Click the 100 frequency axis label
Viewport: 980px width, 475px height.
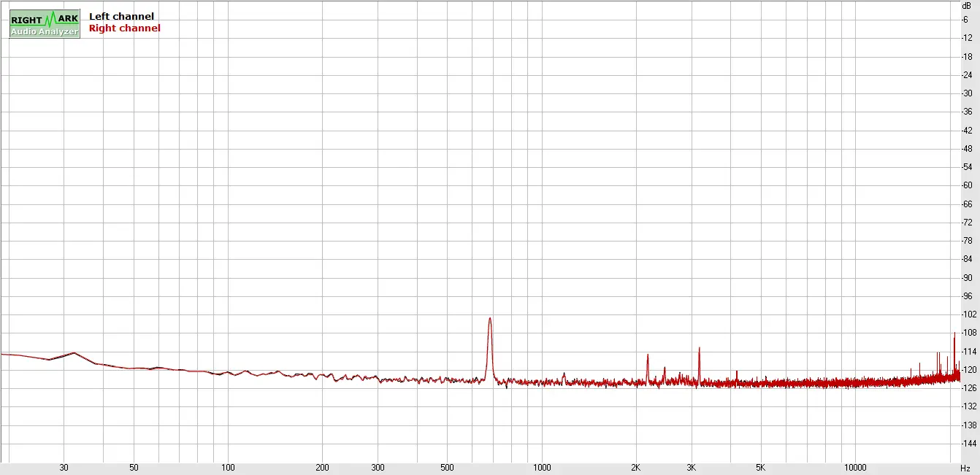point(228,468)
